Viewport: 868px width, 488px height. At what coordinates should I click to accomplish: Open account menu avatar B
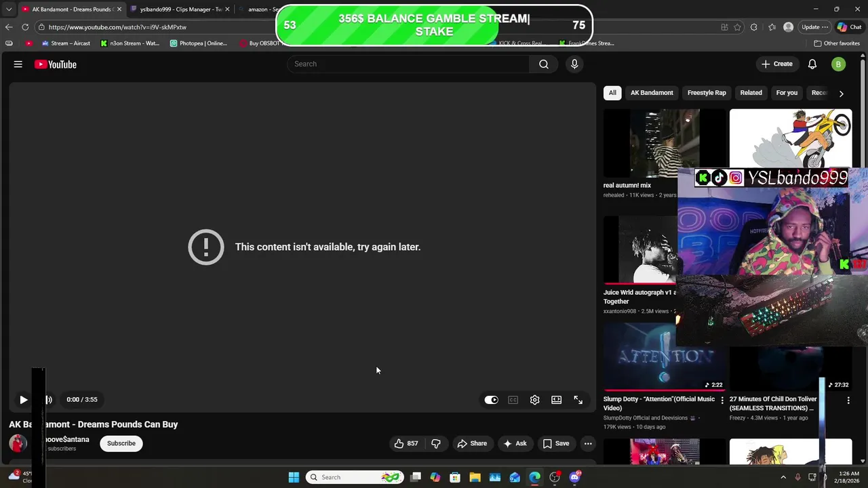point(839,64)
